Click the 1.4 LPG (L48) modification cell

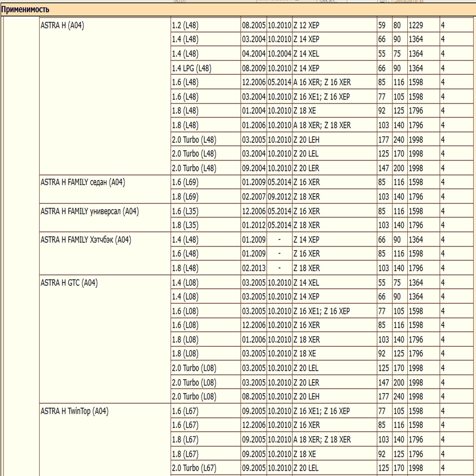[191, 68]
